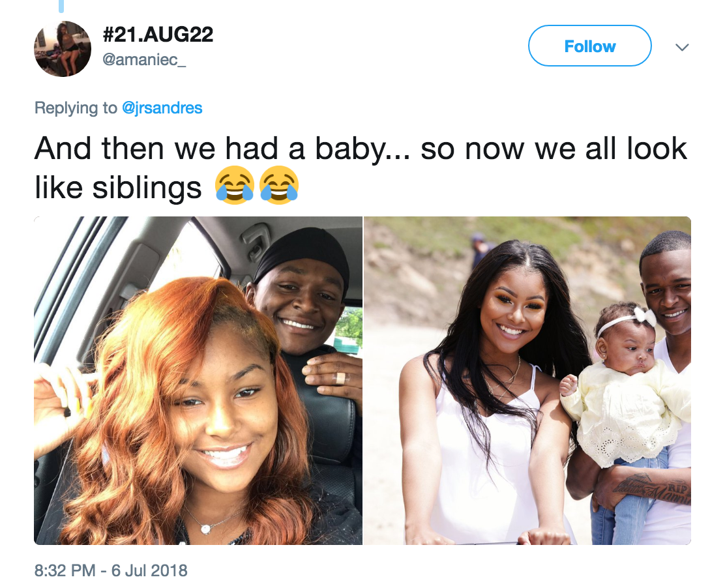
Task: Click the woman in the white dress
Action: tap(490, 393)
